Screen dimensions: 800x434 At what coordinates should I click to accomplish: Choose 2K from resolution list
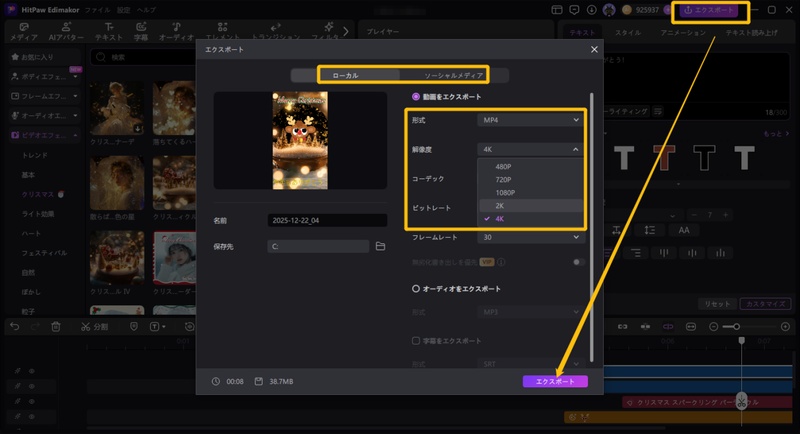pos(531,206)
